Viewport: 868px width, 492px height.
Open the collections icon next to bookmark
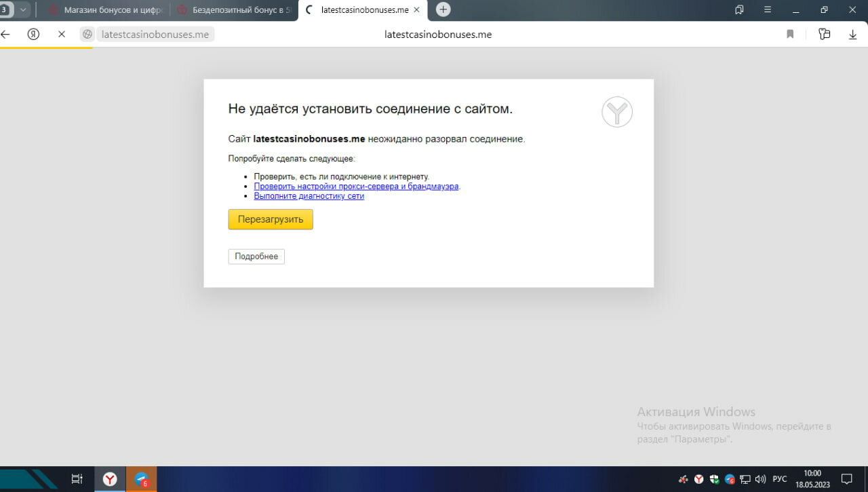coord(824,34)
